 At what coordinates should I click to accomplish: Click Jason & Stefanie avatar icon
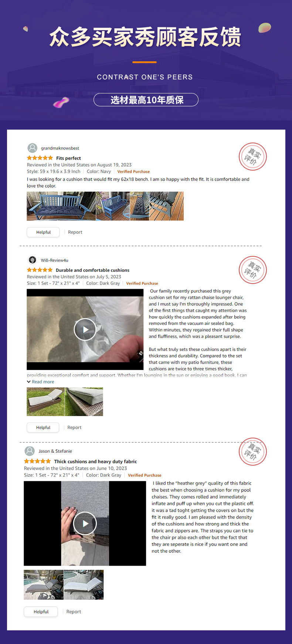coord(30,451)
